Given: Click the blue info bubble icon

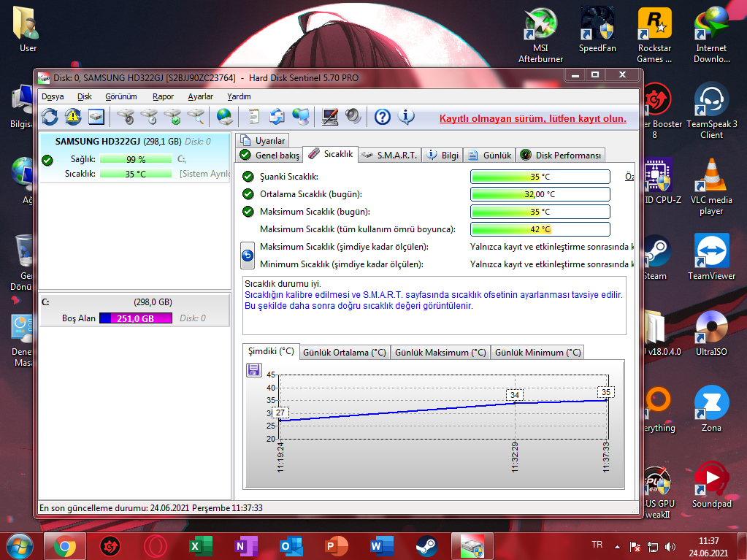Looking at the screenshot, I should 406,117.
